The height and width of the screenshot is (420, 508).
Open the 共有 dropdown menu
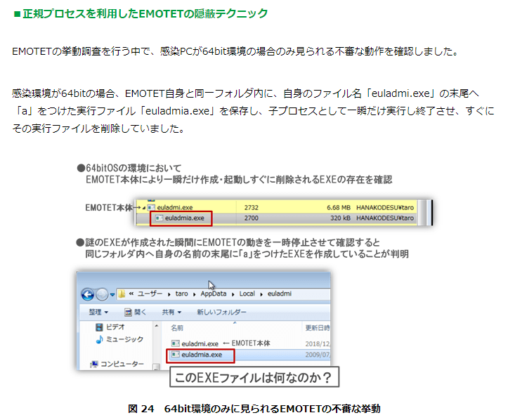[171, 311]
